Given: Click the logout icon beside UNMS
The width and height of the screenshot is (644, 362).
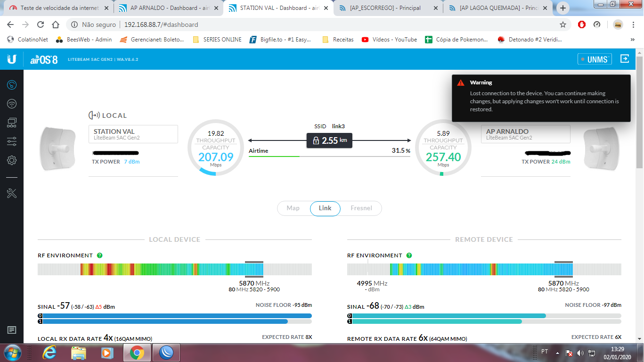Looking at the screenshot, I should point(625,58).
